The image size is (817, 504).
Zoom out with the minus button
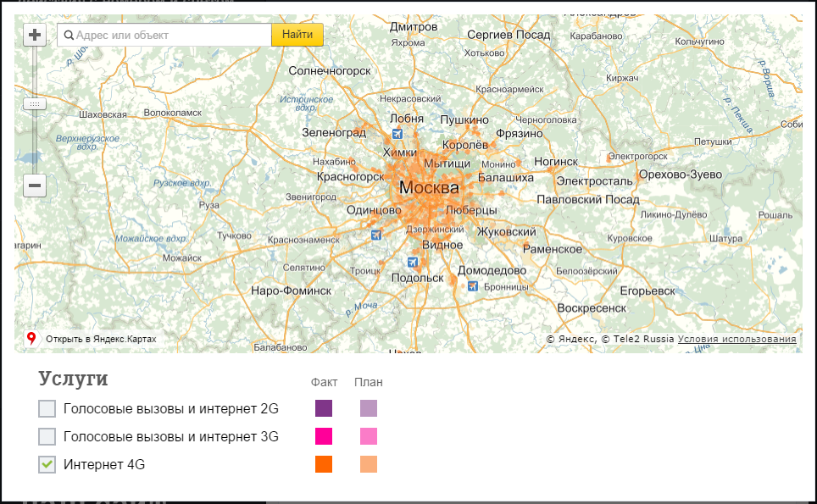click(x=35, y=186)
